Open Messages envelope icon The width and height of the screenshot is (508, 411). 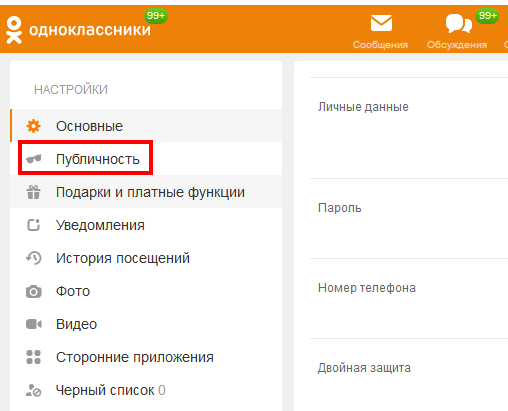coord(381,23)
